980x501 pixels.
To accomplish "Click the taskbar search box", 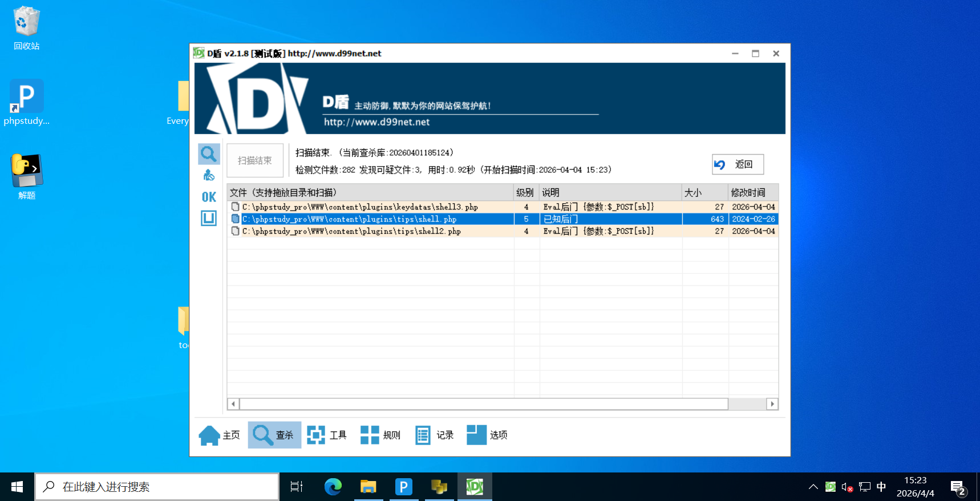I will pyautogui.click(x=157, y=487).
